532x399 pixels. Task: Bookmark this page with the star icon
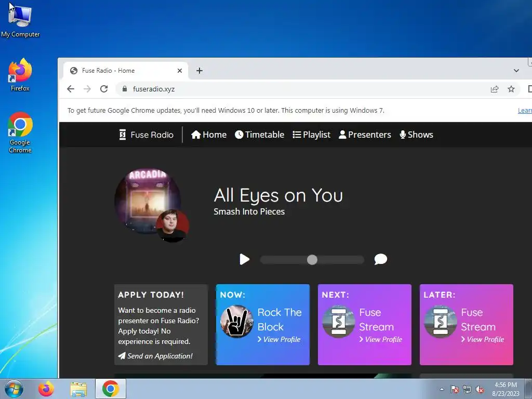click(x=511, y=89)
